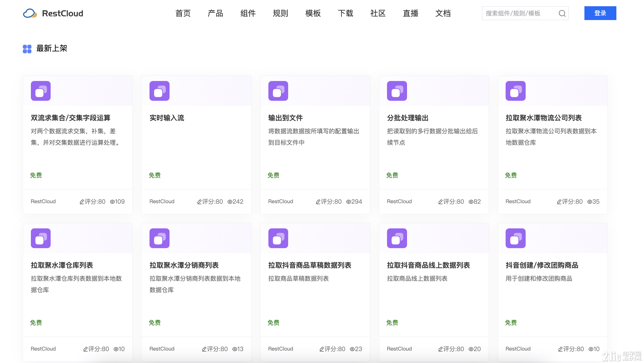
Task: Open the 抖音创建/修改团购商品 title
Action: pos(542,265)
